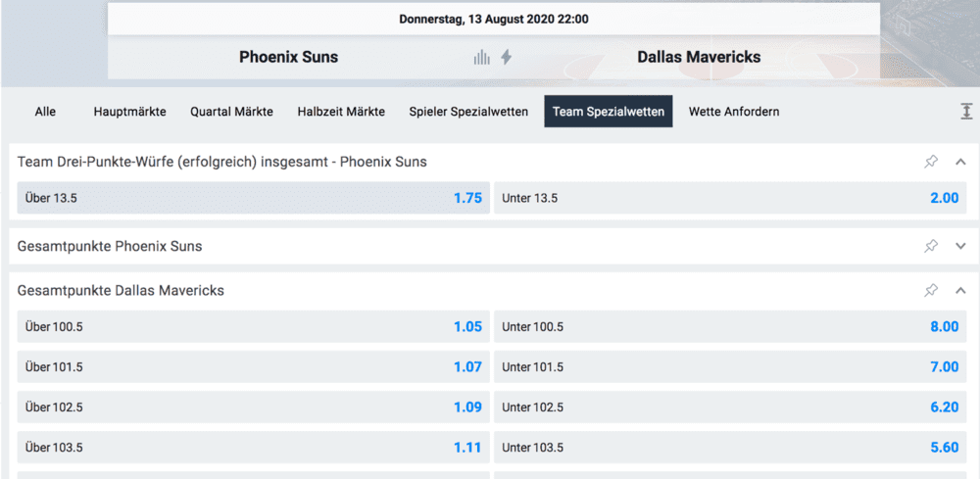Bet on Unter 13.5 at 2.00
The width and height of the screenshot is (980, 479).
pyautogui.click(x=730, y=198)
